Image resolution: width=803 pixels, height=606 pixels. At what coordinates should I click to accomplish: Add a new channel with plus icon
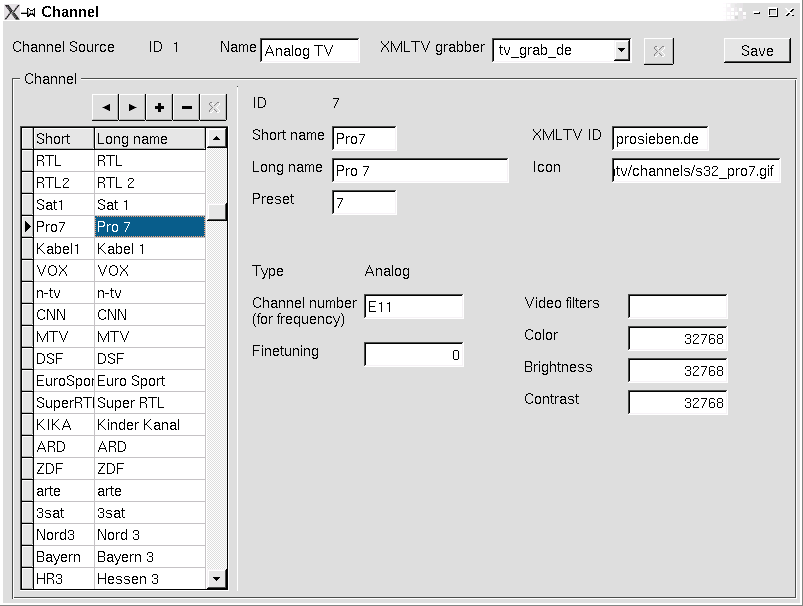click(159, 107)
